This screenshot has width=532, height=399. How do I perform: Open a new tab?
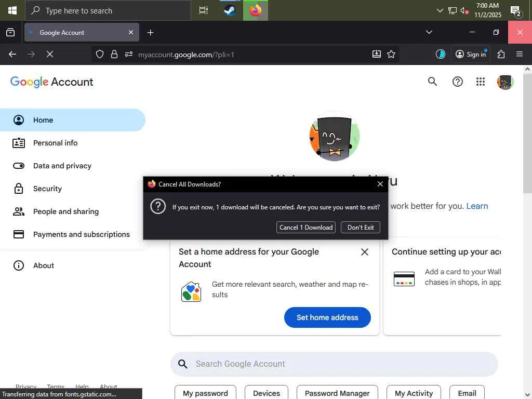click(150, 32)
